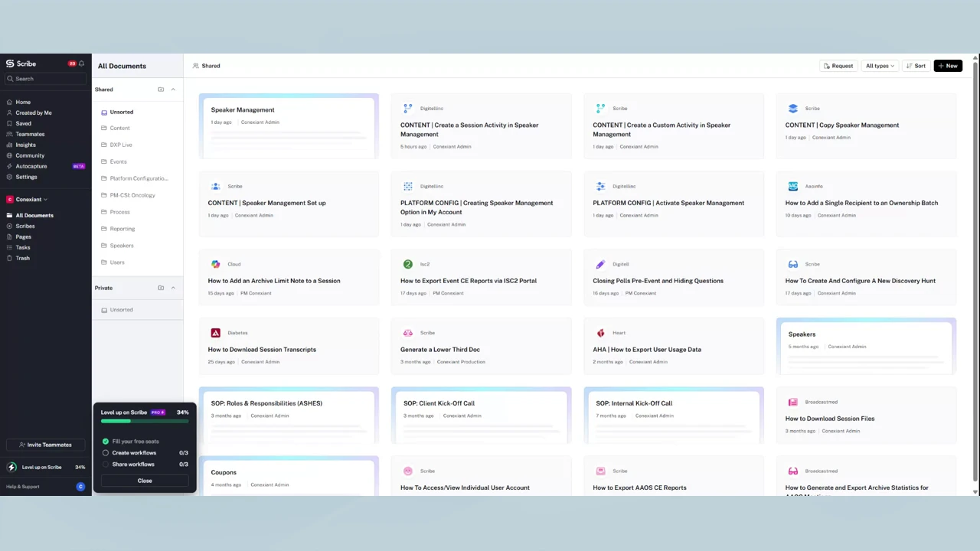Click the icon on Speaker Management Set up card
Viewport: 980px width, 551px height.
click(215, 186)
